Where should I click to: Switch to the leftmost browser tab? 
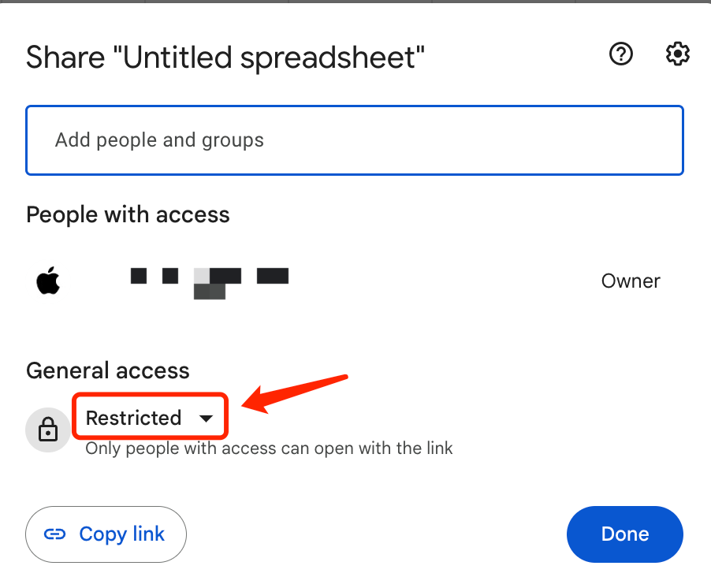point(71,3)
